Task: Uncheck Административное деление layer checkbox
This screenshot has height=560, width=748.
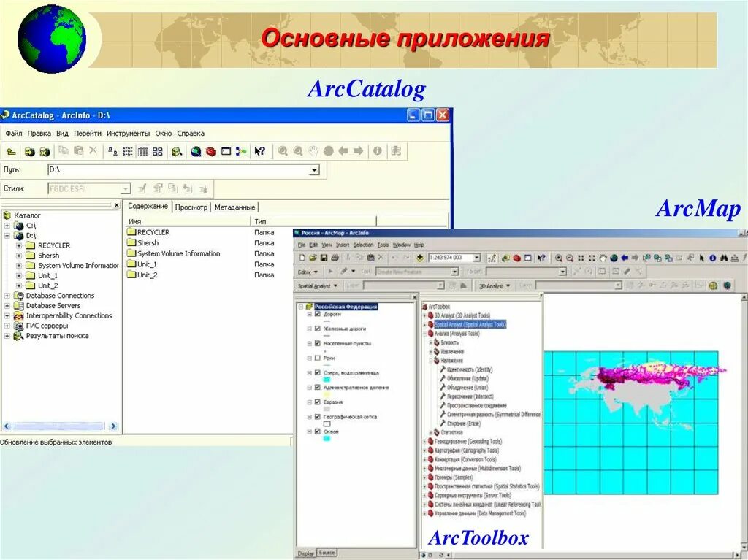Action: [x=317, y=387]
